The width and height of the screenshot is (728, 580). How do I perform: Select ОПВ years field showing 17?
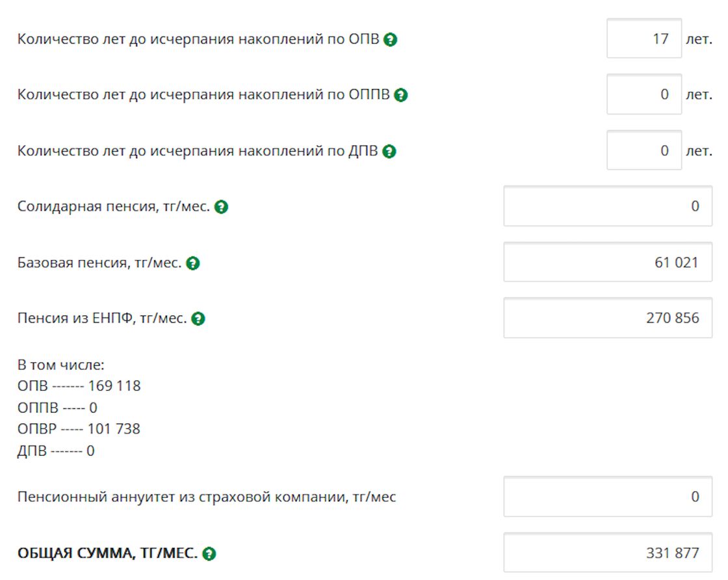point(644,38)
